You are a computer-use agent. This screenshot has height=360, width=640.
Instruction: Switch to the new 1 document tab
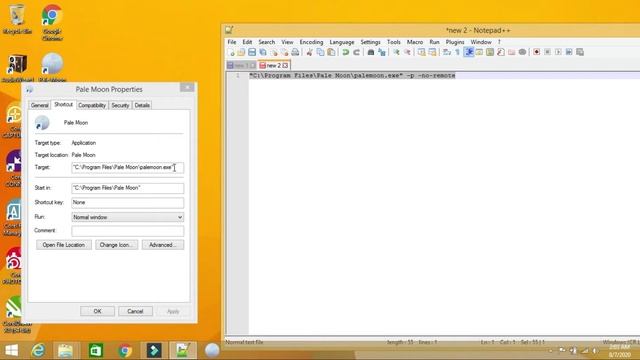click(240, 65)
